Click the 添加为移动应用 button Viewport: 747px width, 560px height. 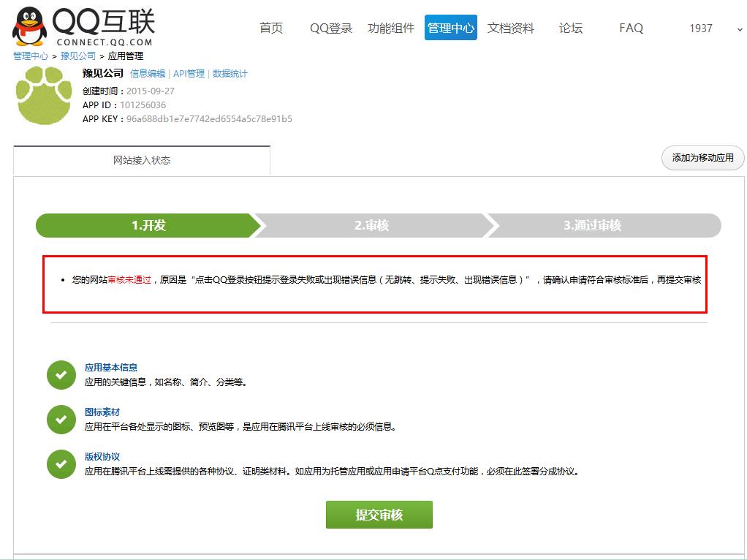tap(701, 158)
